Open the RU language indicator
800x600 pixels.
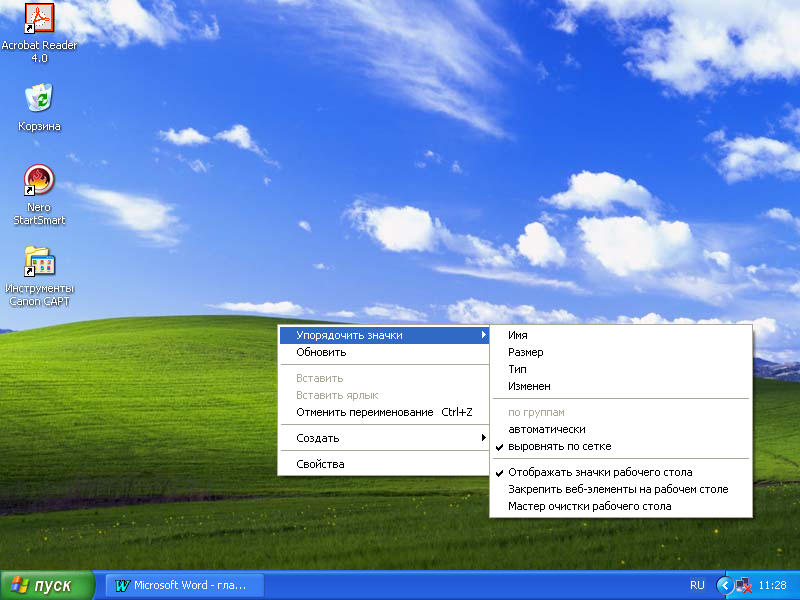point(697,585)
